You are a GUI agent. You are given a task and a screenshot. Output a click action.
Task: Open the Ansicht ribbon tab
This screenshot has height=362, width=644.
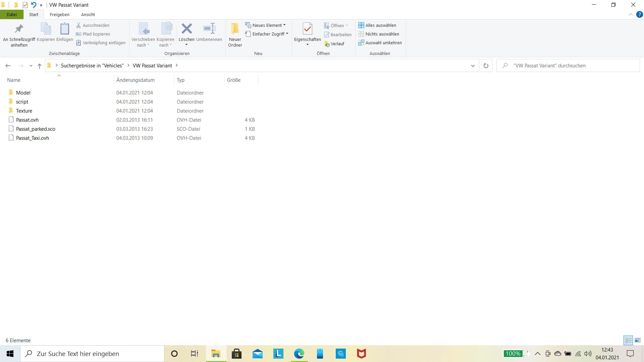(88, 14)
